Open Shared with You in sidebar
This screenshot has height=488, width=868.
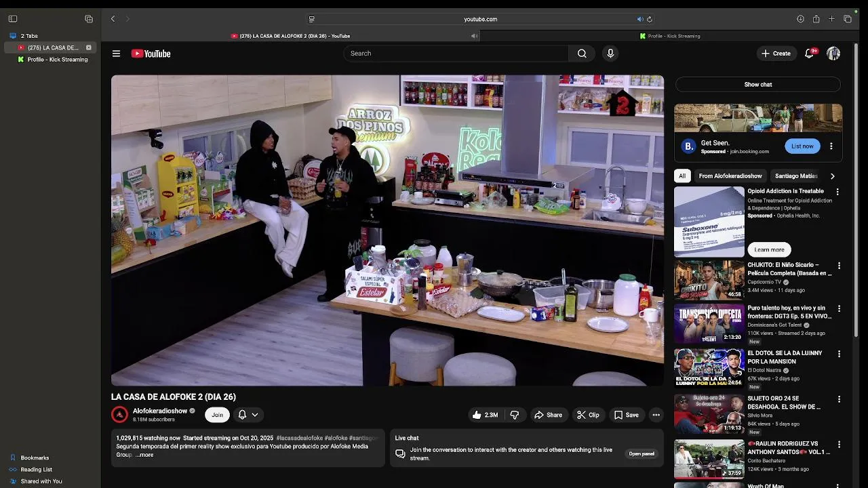pos(41,481)
